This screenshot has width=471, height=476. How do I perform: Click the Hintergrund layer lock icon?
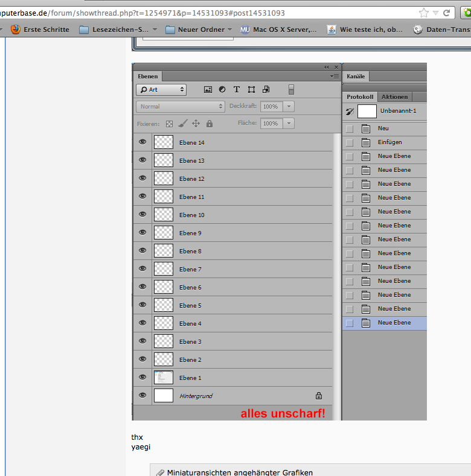pyautogui.click(x=318, y=396)
